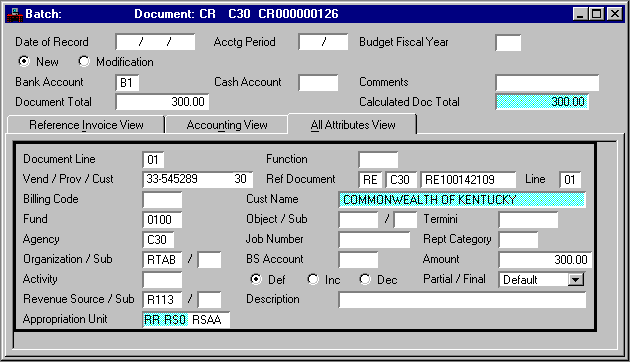Click the Agency field C30
The width and height of the screenshot is (630, 362).
(x=158, y=240)
